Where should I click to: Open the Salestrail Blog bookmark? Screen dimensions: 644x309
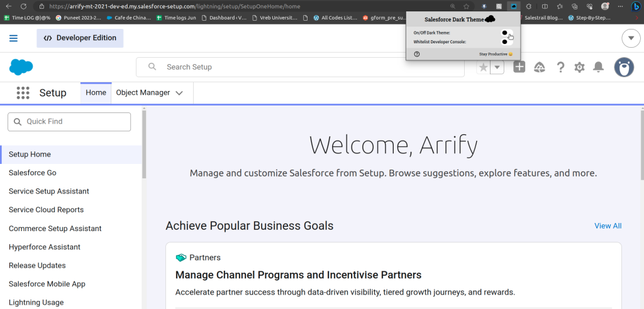[x=540, y=18]
